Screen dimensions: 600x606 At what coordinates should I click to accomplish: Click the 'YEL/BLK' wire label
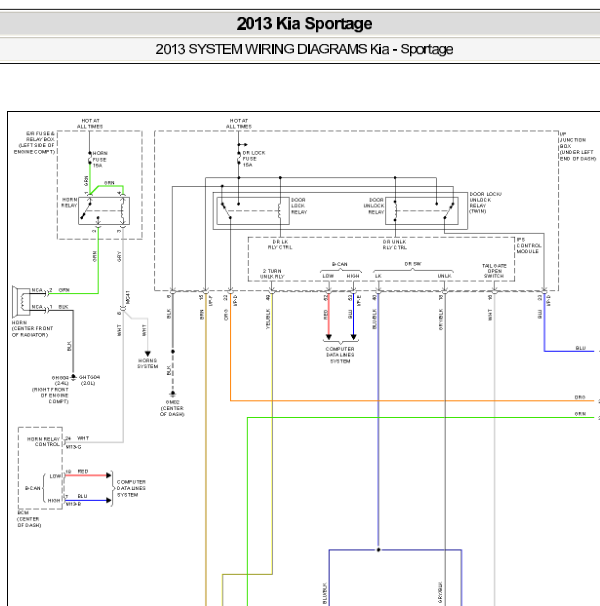click(268, 319)
